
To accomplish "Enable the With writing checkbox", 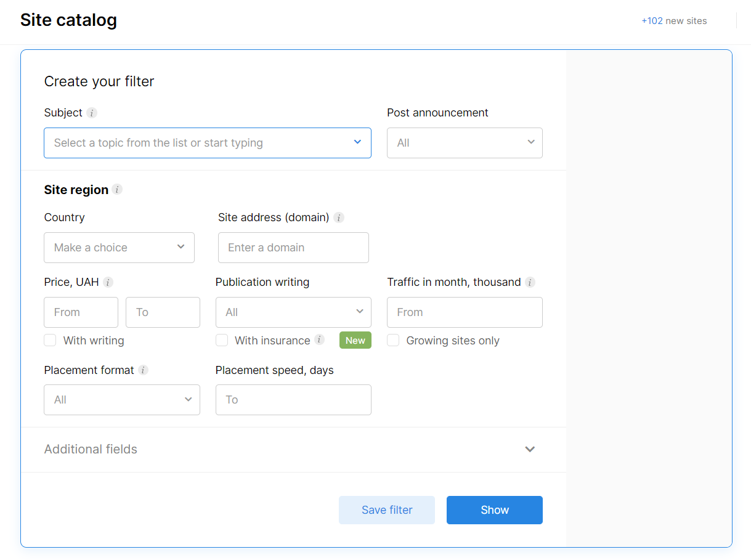I will click(50, 340).
